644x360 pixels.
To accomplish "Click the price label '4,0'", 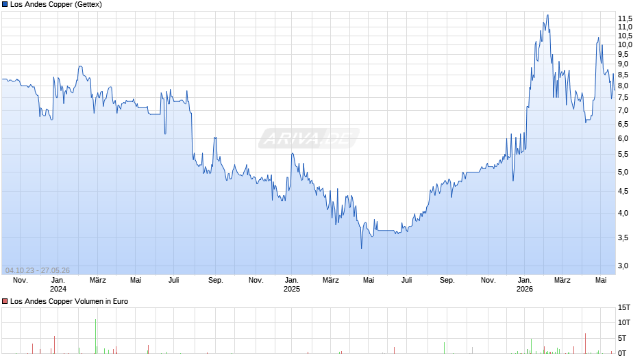I will [x=623, y=213].
